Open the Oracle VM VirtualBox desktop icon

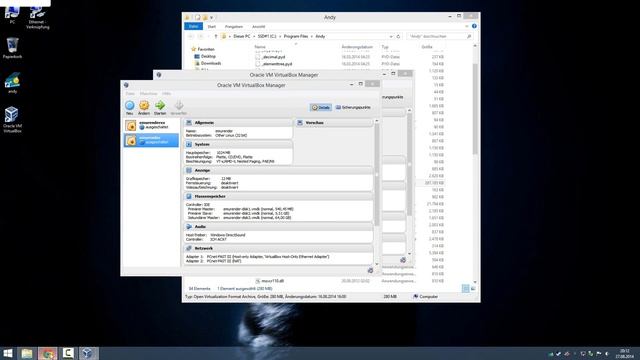(x=12, y=119)
